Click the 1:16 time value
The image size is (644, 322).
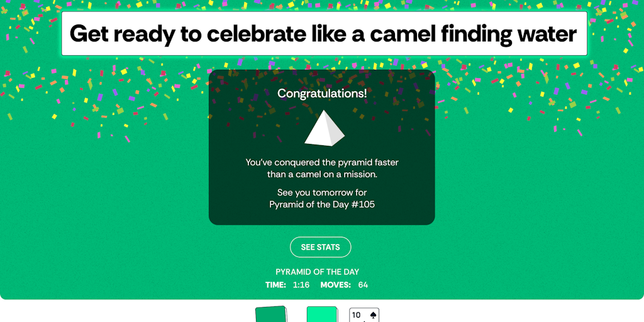tap(301, 285)
